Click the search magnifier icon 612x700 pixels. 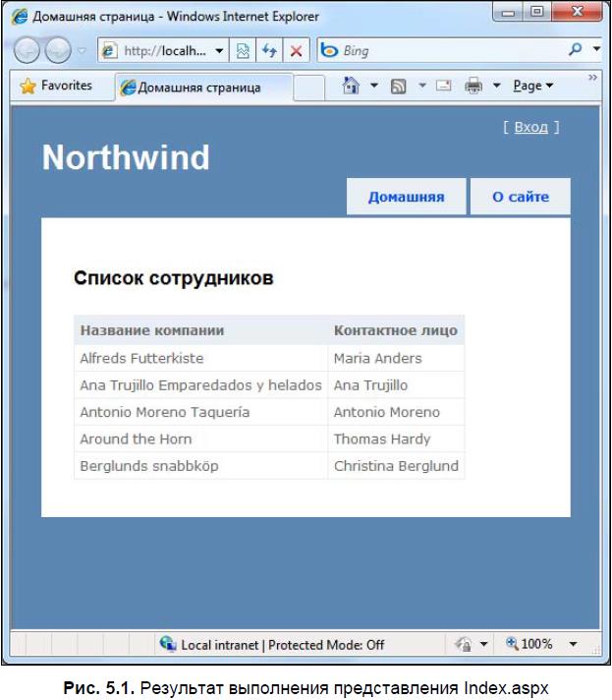click(576, 49)
